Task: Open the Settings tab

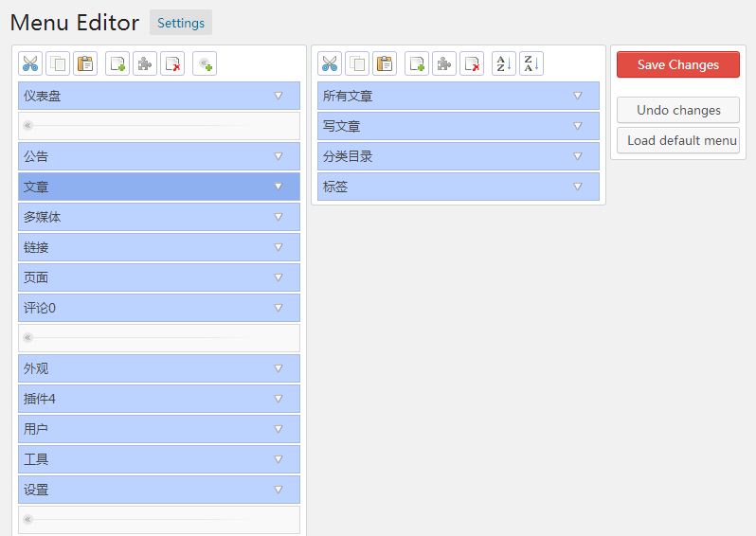Action: click(181, 23)
